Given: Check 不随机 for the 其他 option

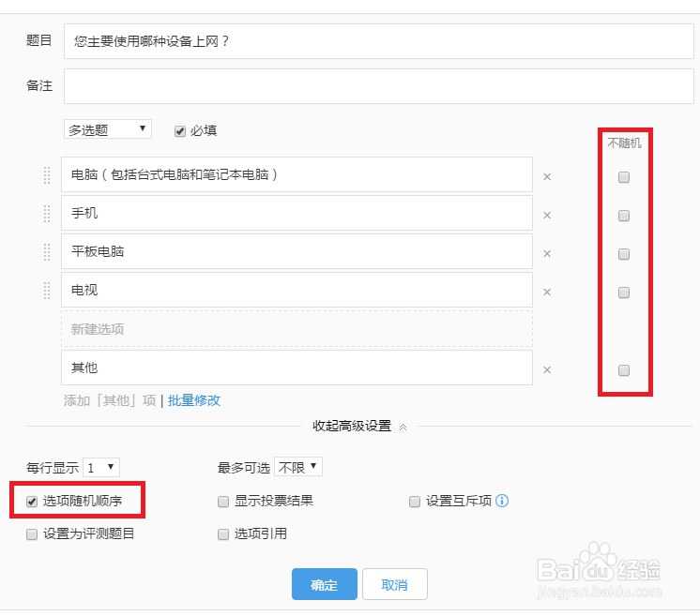Looking at the screenshot, I should (624, 370).
